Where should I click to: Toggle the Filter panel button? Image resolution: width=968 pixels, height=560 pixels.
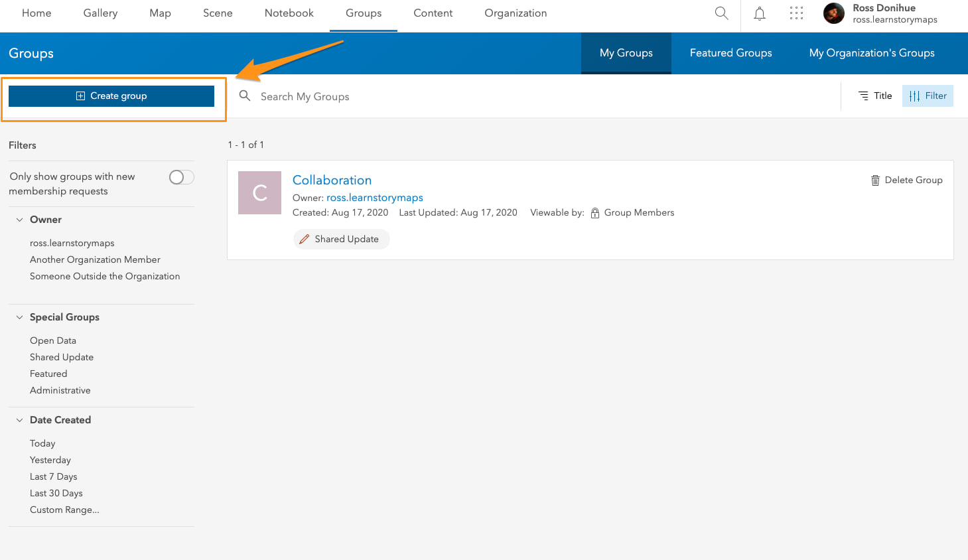[928, 96]
